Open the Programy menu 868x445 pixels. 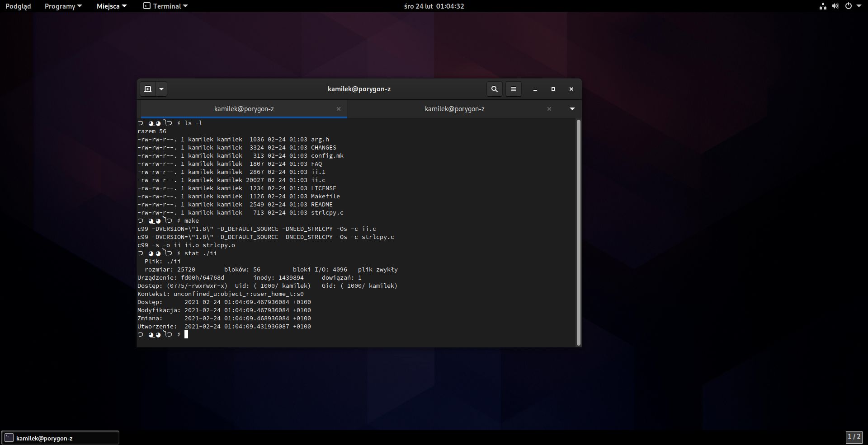click(63, 6)
